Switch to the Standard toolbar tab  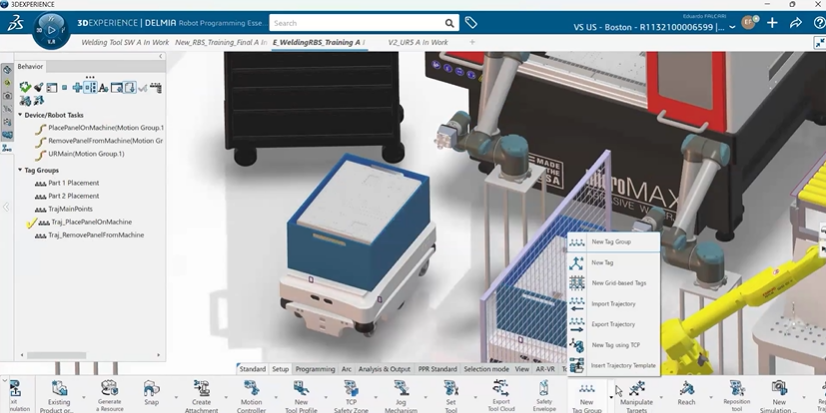pyautogui.click(x=252, y=369)
